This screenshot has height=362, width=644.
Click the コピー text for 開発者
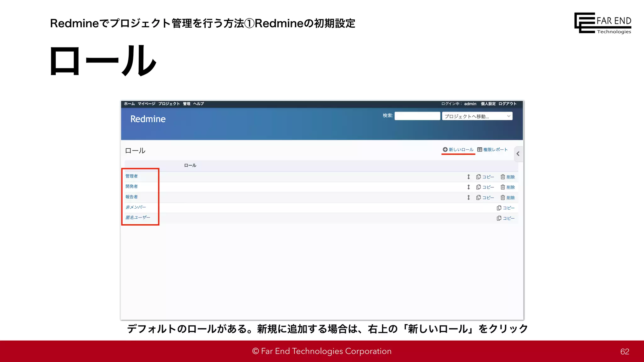click(x=488, y=187)
